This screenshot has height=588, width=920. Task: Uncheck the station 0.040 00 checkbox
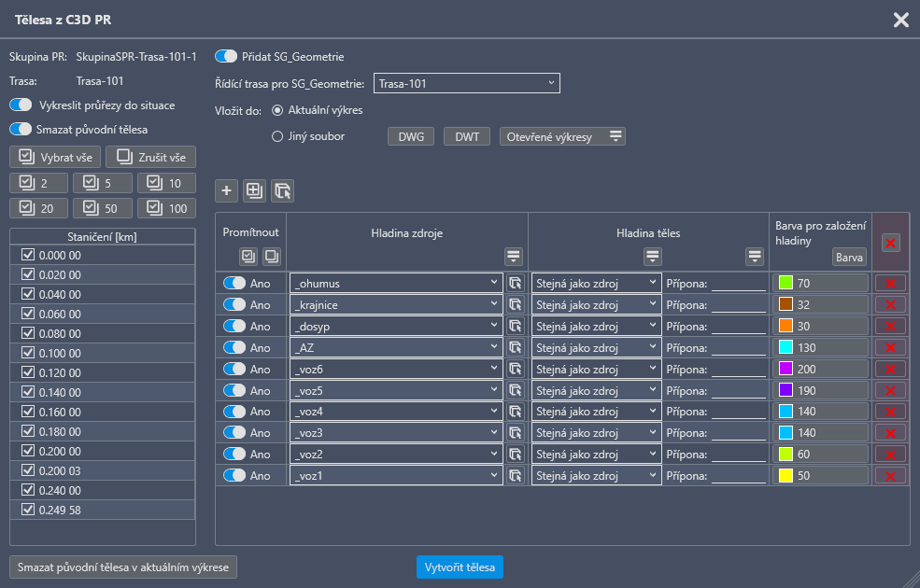pos(28,293)
